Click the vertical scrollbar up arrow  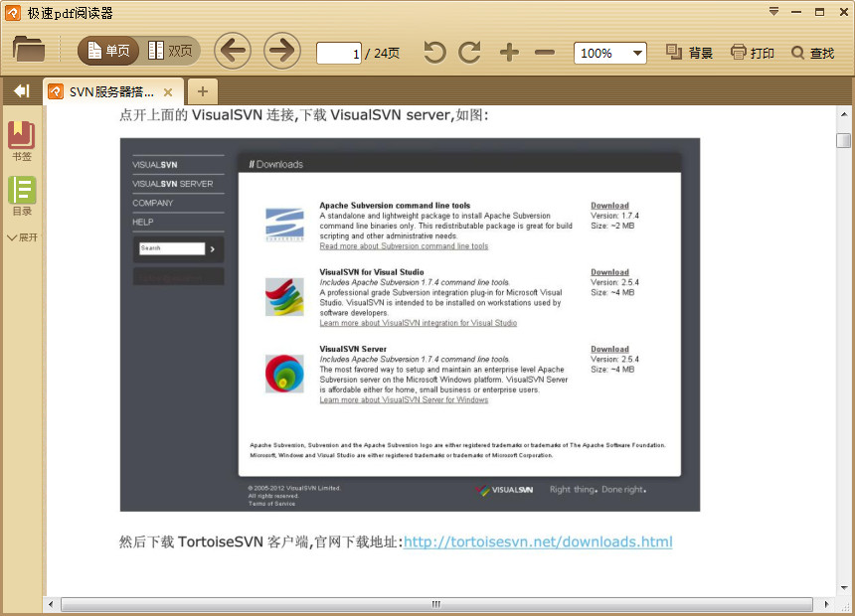pyautogui.click(x=844, y=114)
